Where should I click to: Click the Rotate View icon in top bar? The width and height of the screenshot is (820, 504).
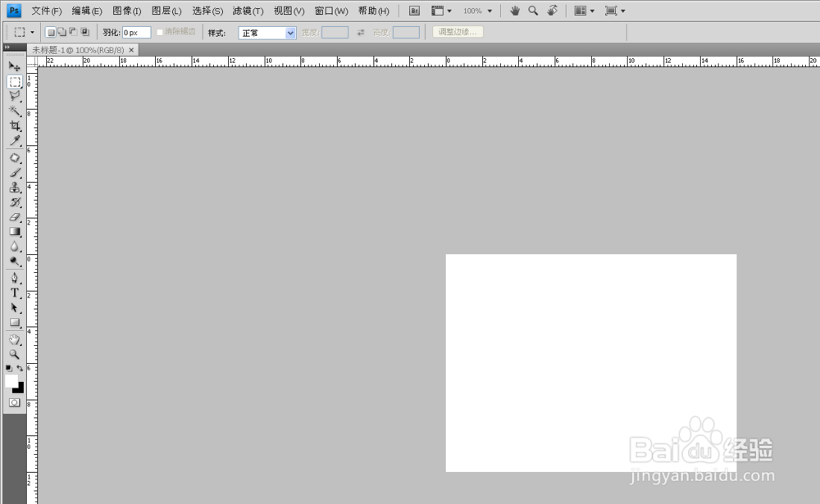552,11
